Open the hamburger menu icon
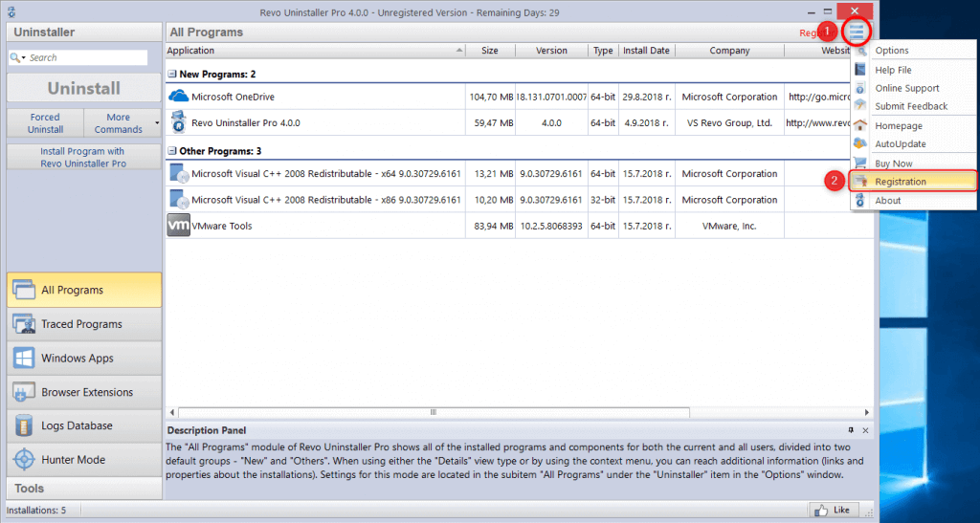This screenshot has height=523, width=980. (x=857, y=32)
